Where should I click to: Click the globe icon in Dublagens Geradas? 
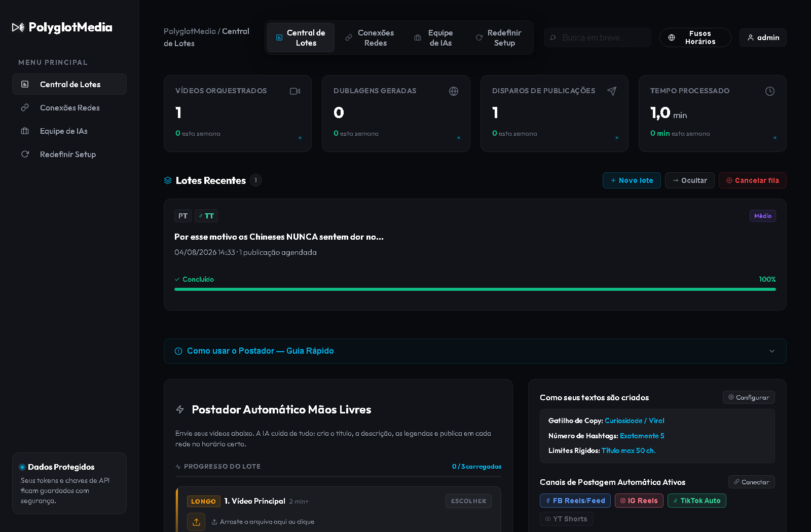(454, 91)
